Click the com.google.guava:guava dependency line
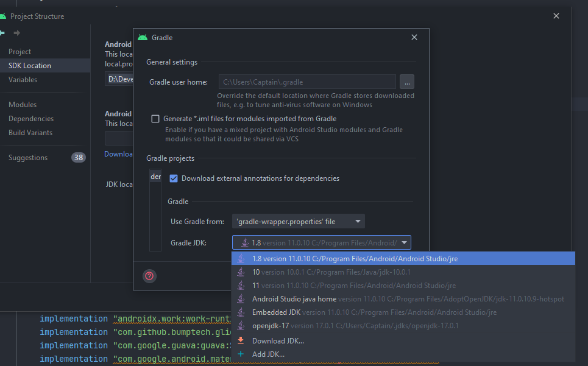The image size is (588, 366). pyautogui.click(x=135, y=345)
